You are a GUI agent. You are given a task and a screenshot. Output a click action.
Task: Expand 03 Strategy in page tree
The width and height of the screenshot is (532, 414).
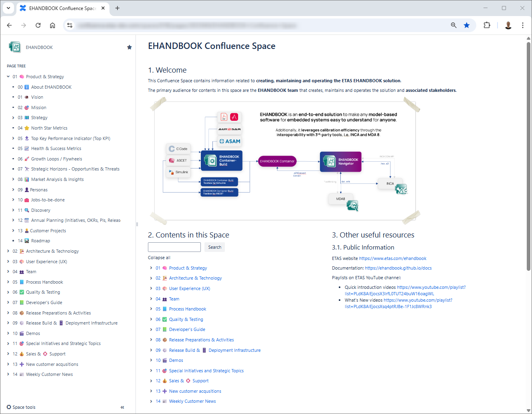[13, 118]
